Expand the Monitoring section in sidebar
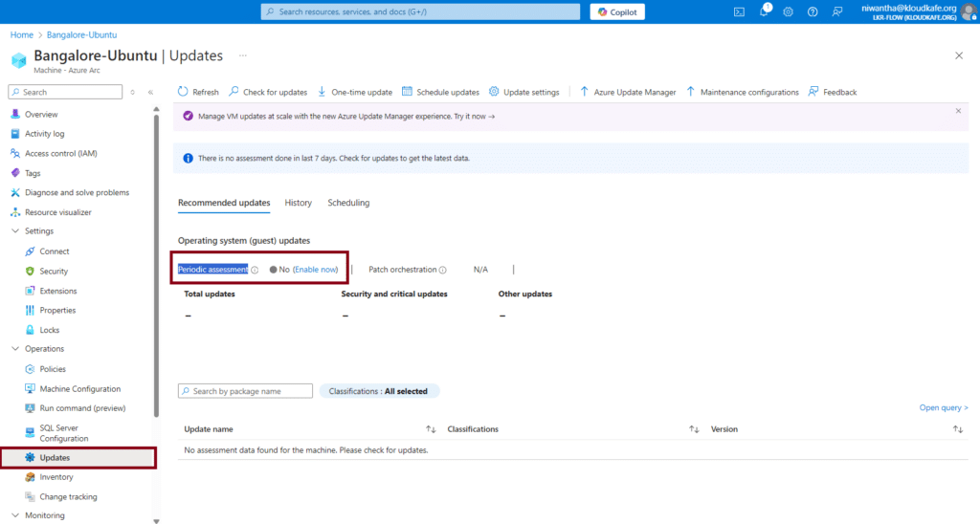Image resolution: width=980 pixels, height=524 pixels. [x=15, y=515]
